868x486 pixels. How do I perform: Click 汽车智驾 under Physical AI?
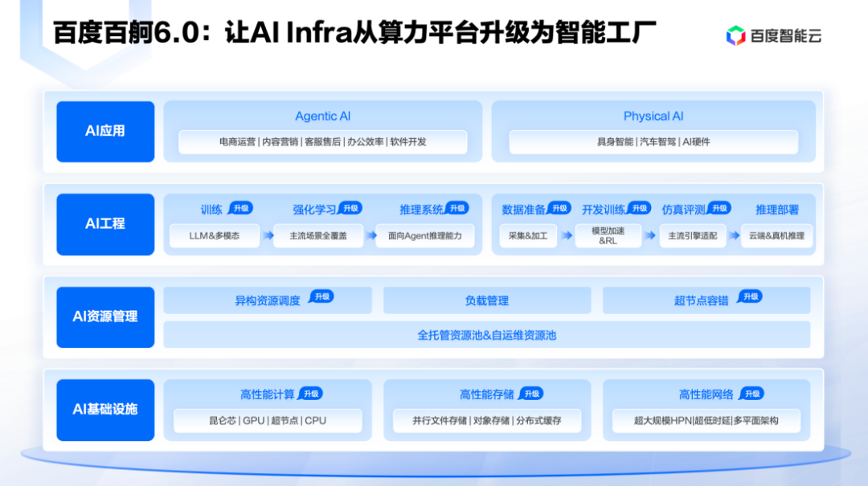pos(657,142)
